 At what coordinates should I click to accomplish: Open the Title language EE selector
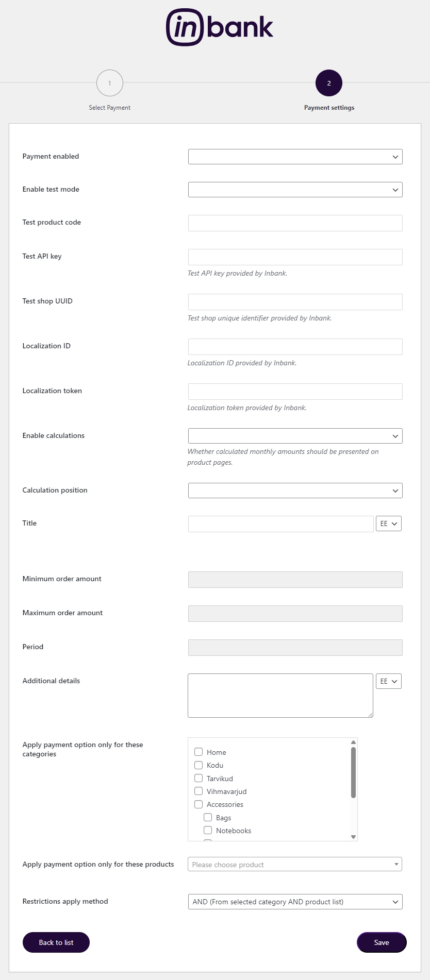point(389,523)
